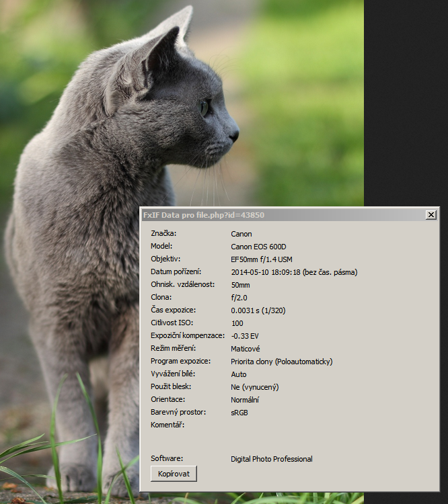This screenshot has height=504, width=448.
Task: Select the 50mm focal length value
Action: 240,285
